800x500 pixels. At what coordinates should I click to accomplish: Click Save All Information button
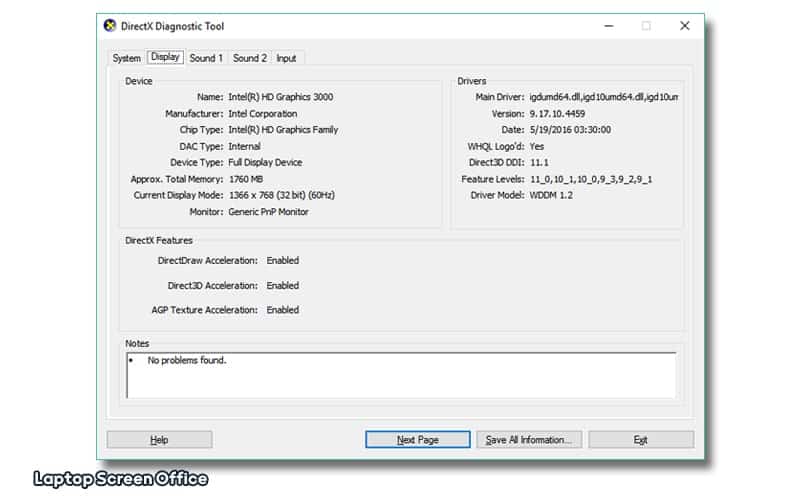point(528,439)
